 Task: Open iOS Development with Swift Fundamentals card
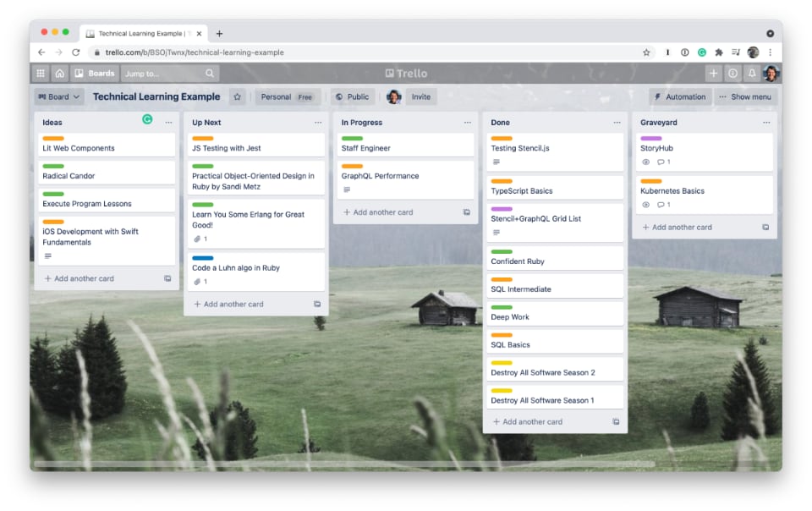(x=107, y=241)
